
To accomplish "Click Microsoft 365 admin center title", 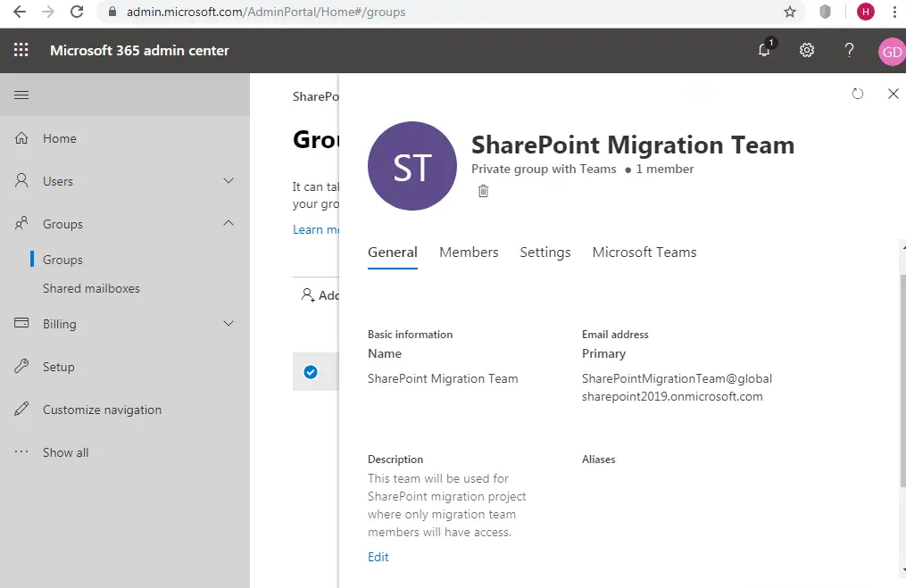I will coord(139,50).
